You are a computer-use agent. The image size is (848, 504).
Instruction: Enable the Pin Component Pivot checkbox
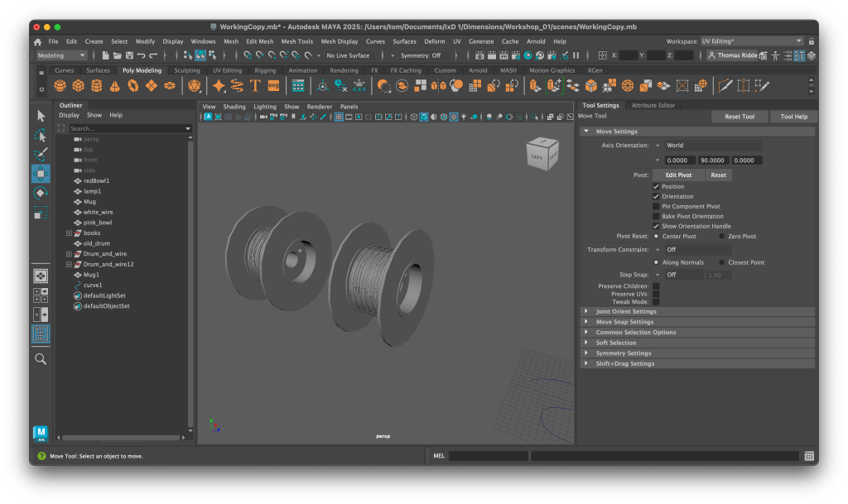(656, 206)
